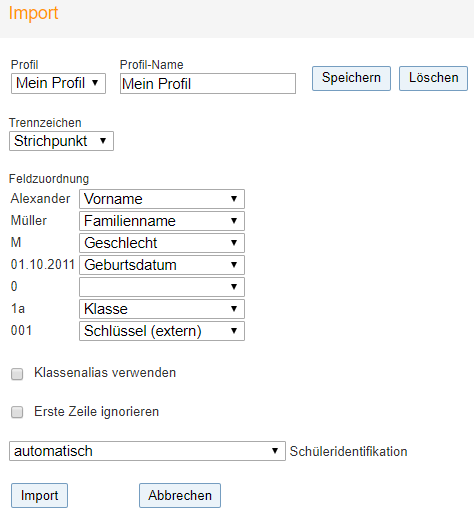Click into the Profil-Name text field

point(208,84)
